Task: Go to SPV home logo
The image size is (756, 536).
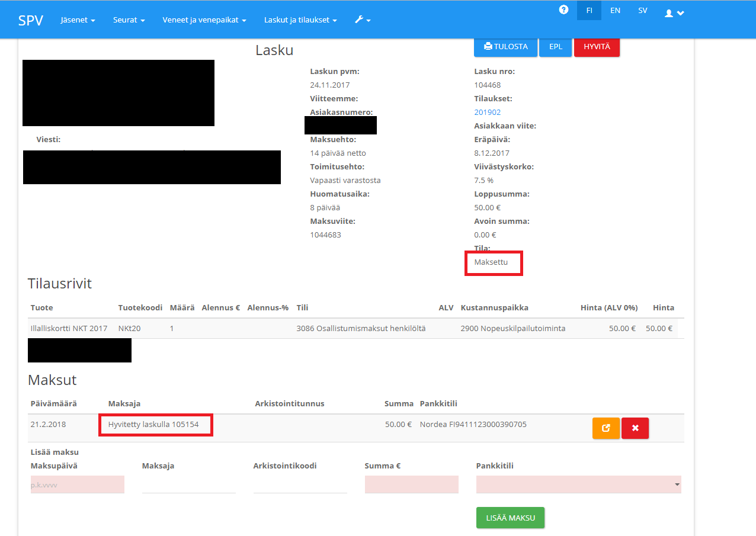Action: click(x=31, y=20)
